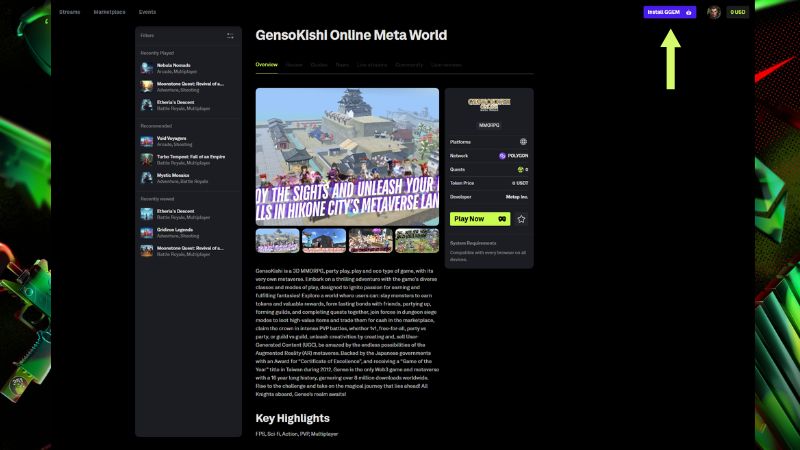Click the star favorite icon beside Play Now

(x=521, y=218)
